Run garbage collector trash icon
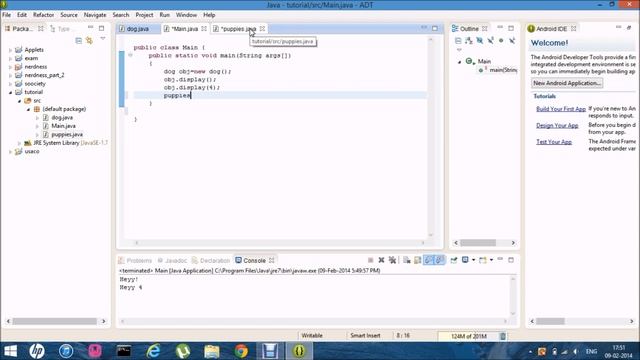The image size is (640, 360). point(503,336)
